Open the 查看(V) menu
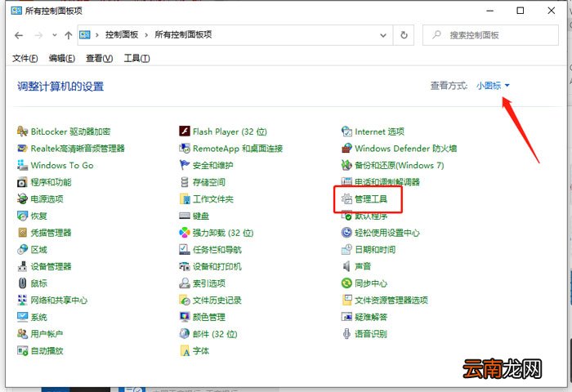The height and width of the screenshot is (392, 572). (99, 58)
